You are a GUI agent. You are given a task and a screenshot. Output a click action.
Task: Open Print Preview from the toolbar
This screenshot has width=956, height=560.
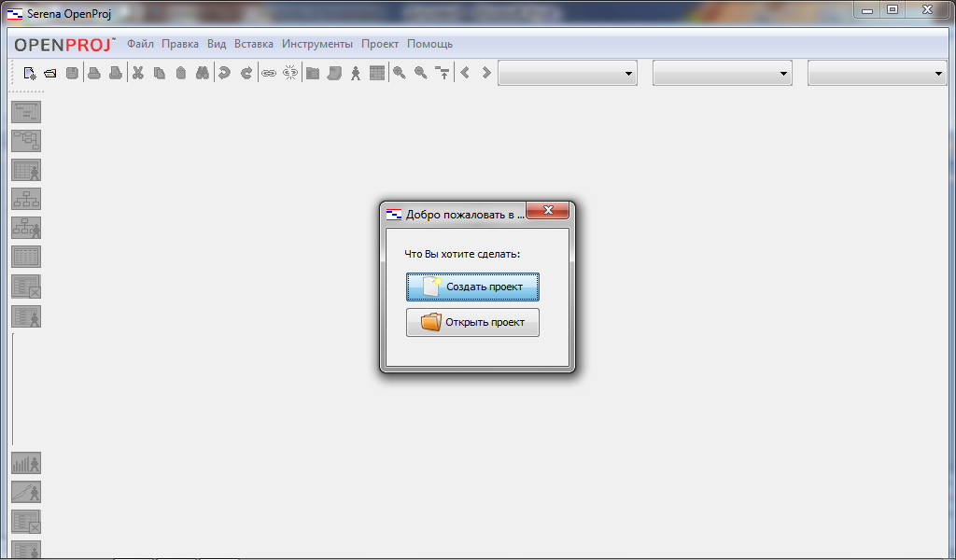click(x=115, y=73)
